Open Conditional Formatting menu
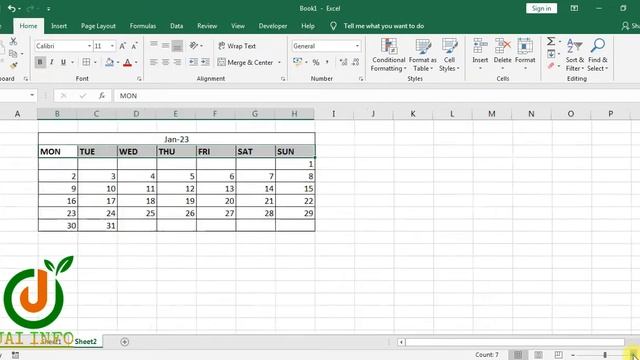 click(x=389, y=55)
